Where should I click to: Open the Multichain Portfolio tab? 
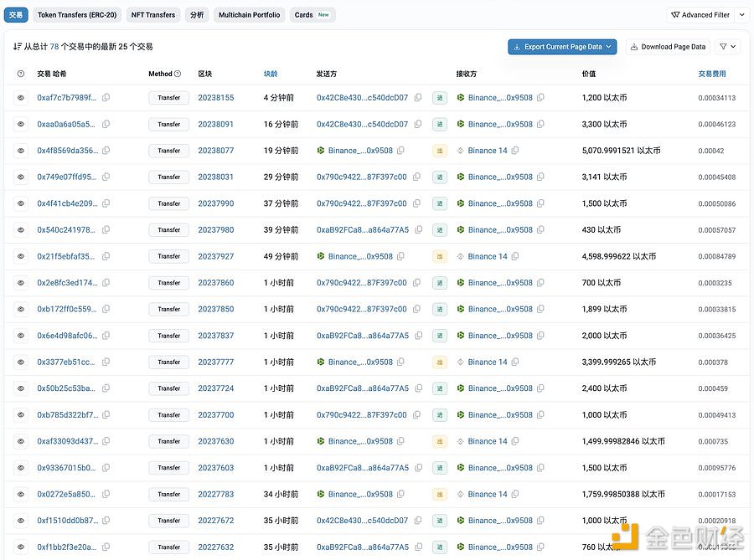tap(249, 14)
